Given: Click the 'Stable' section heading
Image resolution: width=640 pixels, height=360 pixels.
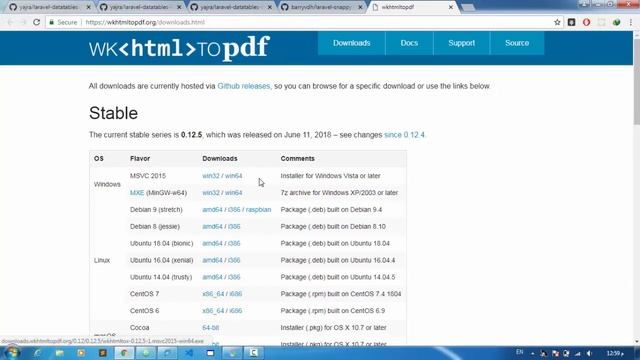Looking at the screenshot, I should tap(113, 113).
